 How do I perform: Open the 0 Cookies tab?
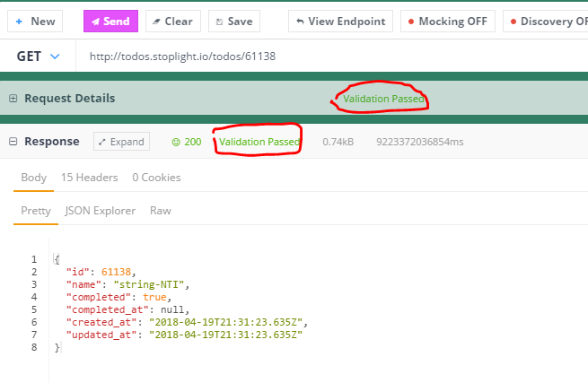click(156, 178)
